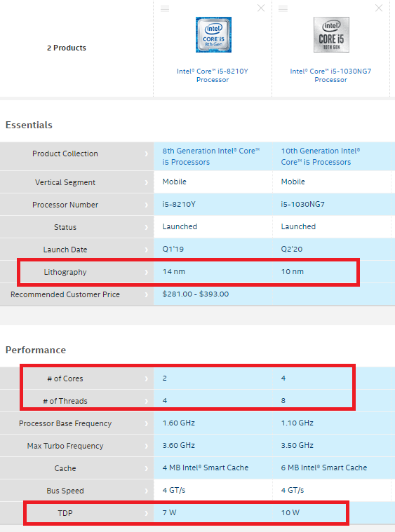Open the Intel Core i5-1030NG7 Processor link
Screen dimensions: 395x532
tap(331, 75)
